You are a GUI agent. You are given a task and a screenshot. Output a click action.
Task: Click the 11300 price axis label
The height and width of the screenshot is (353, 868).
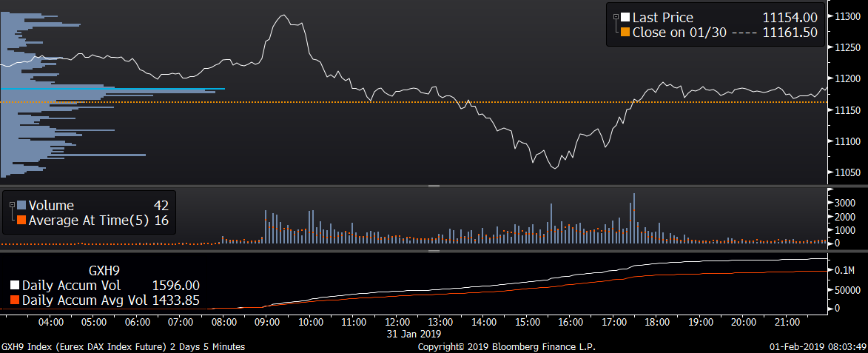(847, 16)
